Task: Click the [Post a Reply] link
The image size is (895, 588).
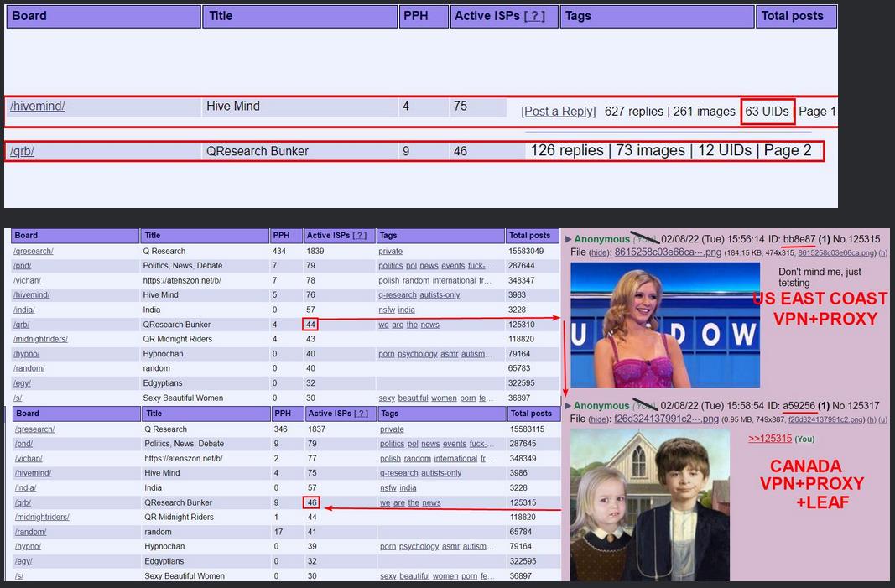Action: (559, 112)
